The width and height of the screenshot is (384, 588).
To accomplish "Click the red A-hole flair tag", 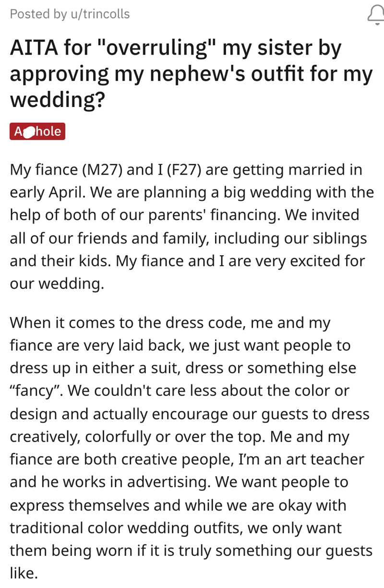I will pos(37,131).
